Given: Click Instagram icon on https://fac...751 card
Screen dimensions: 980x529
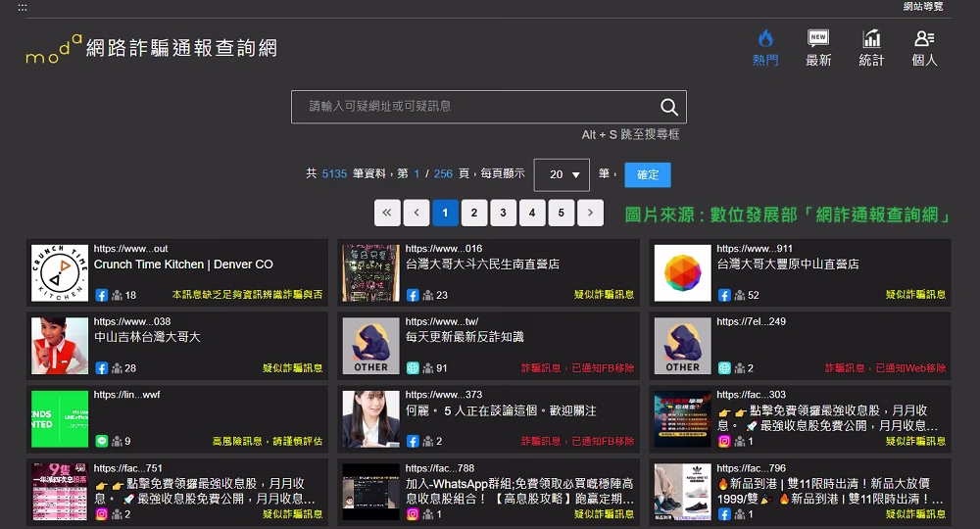Looking at the screenshot, I should [101, 514].
